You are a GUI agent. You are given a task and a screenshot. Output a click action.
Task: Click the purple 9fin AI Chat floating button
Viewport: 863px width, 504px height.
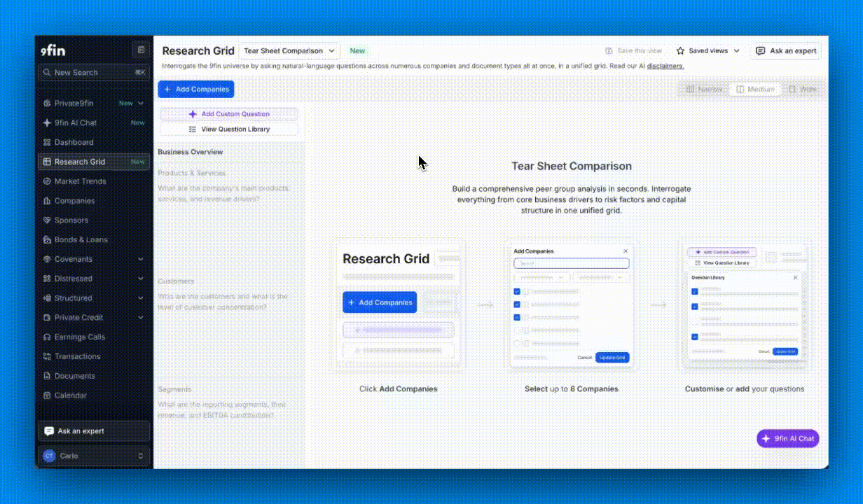(788, 439)
